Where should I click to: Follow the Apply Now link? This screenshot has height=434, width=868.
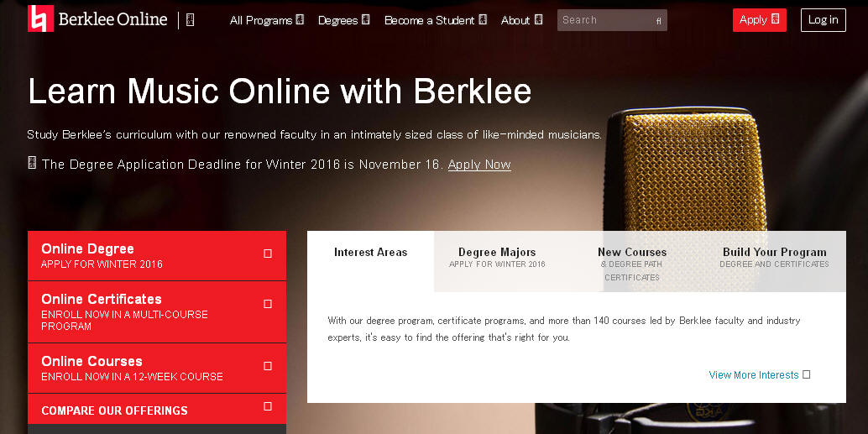point(479,165)
